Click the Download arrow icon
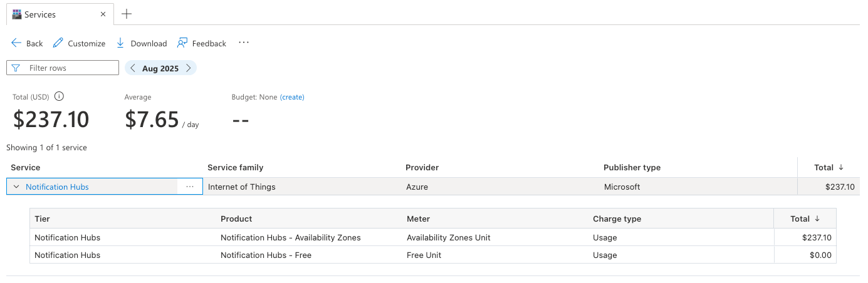868x283 pixels. coord(120,43)
